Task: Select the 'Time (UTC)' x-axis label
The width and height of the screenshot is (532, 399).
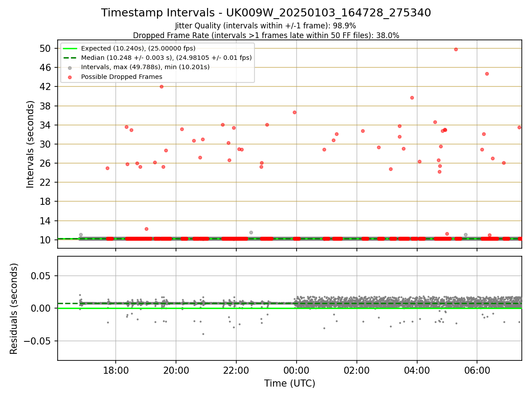Action: 289,383
